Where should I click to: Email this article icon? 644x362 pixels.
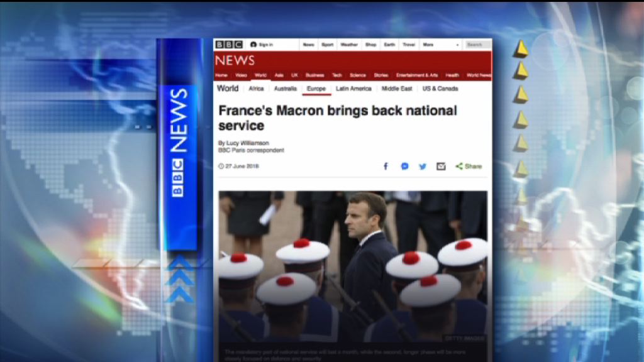point(441,166)
